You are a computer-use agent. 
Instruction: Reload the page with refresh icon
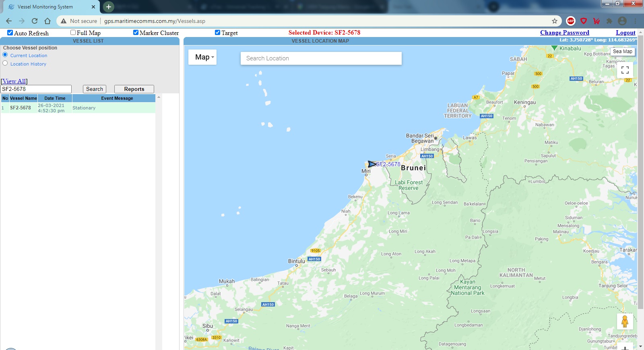35,21
